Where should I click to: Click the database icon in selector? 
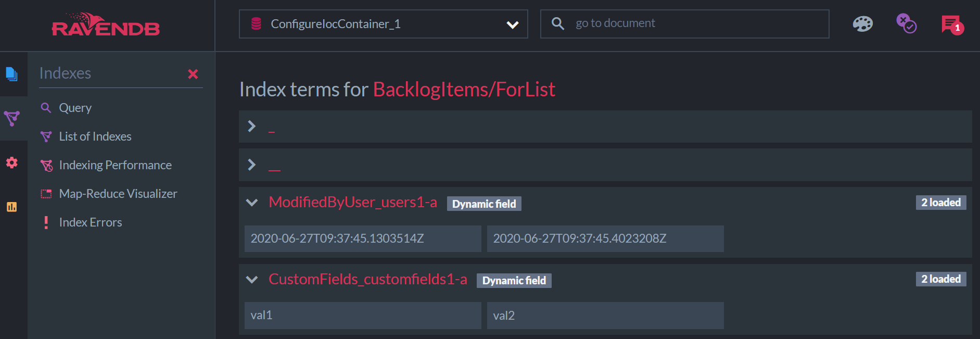point(256,24)
